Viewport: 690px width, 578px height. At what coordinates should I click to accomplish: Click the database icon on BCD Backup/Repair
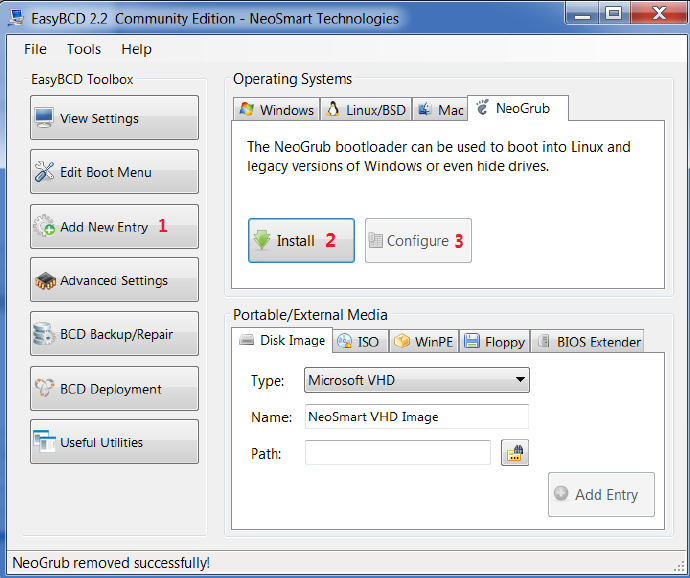(44, 334)
